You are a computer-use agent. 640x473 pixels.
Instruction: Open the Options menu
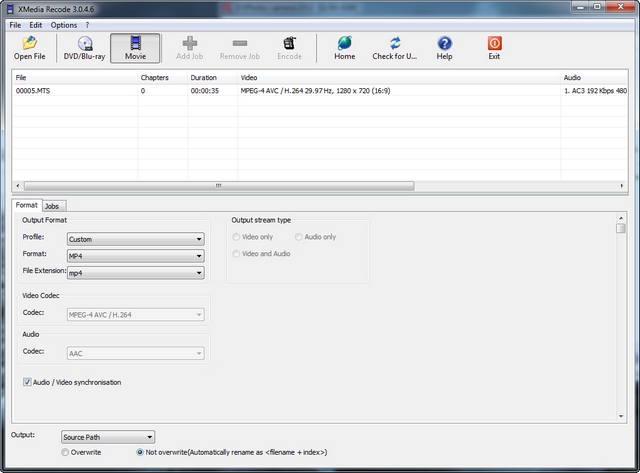(x=63, y=24)
